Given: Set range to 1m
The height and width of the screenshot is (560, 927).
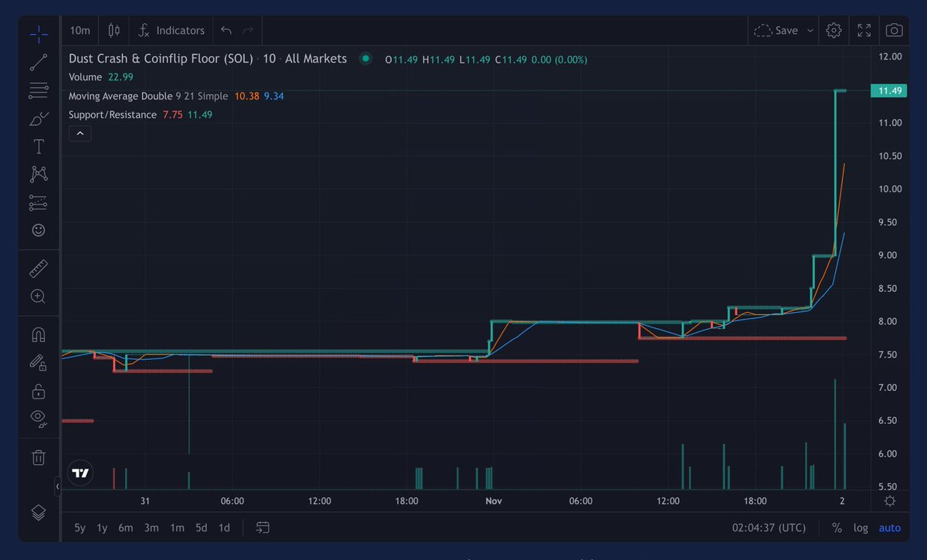Looking at the screenshot, I should [x=177, y=528].
